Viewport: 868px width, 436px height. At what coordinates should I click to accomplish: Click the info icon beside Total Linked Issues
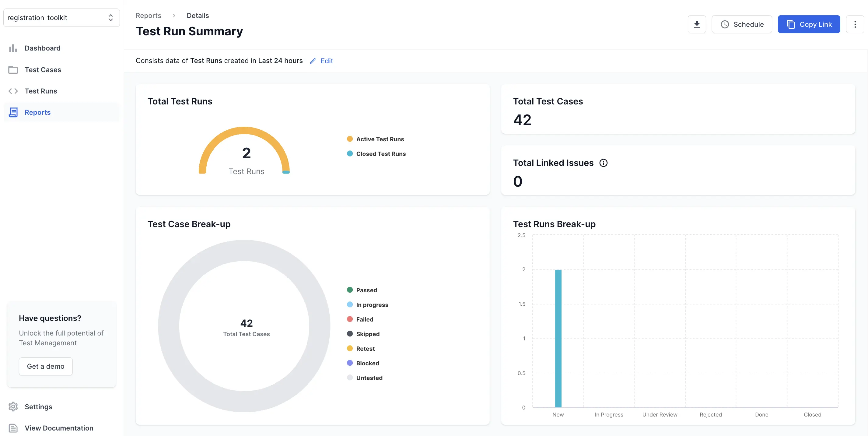pyautogui.click(x=603, y=163)
